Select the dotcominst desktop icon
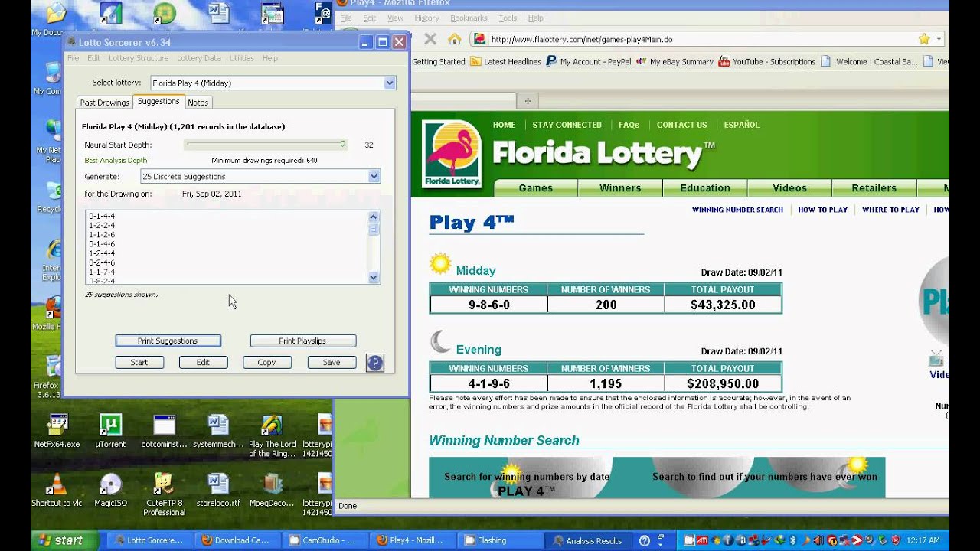The image size is (980, 551). [x=164, y=431]
